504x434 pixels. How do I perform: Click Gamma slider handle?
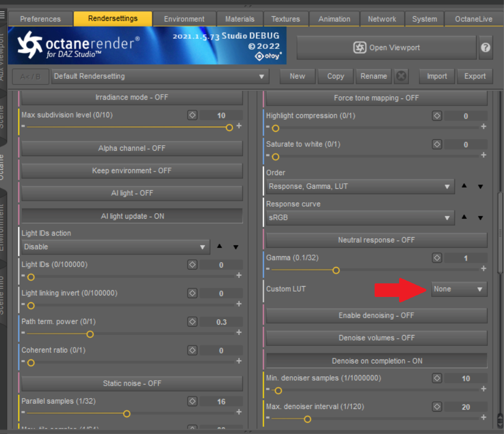tap(336, 270)
